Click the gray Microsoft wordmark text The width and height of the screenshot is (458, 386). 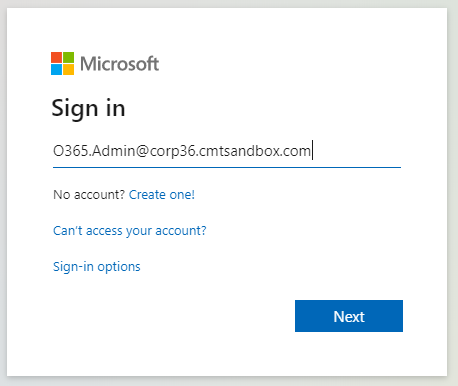119,64
